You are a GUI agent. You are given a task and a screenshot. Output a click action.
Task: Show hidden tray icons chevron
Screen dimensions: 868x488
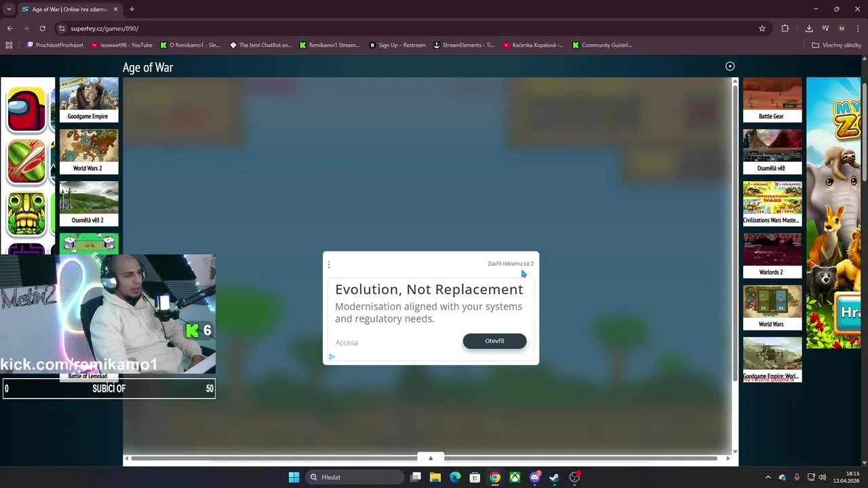(768, 477)
